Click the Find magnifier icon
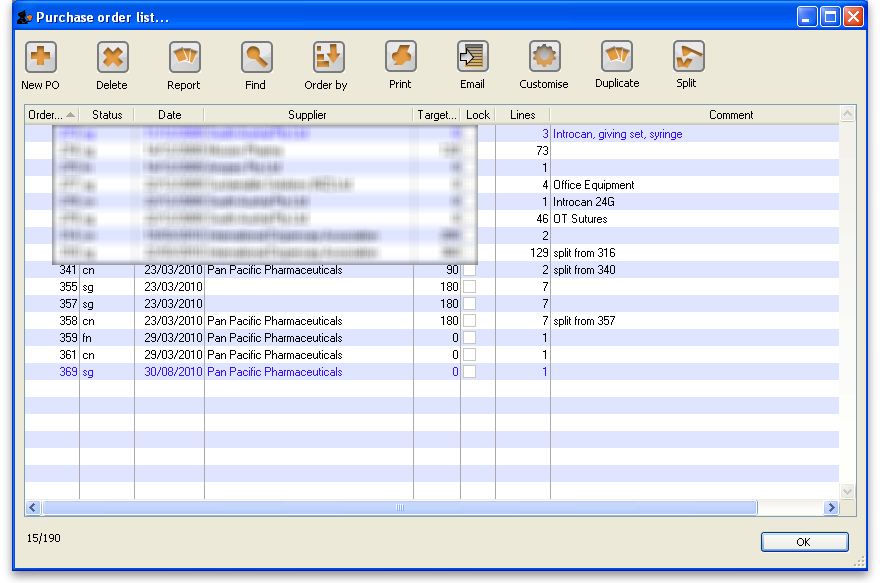This screenshot has height=583, width=880. (x=256, y=57)
